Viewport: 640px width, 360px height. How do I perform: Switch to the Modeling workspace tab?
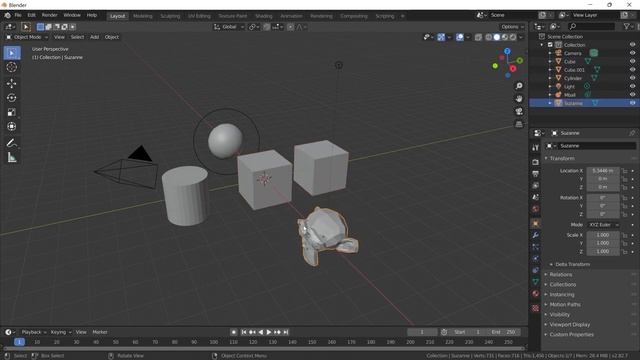(143, 16)
